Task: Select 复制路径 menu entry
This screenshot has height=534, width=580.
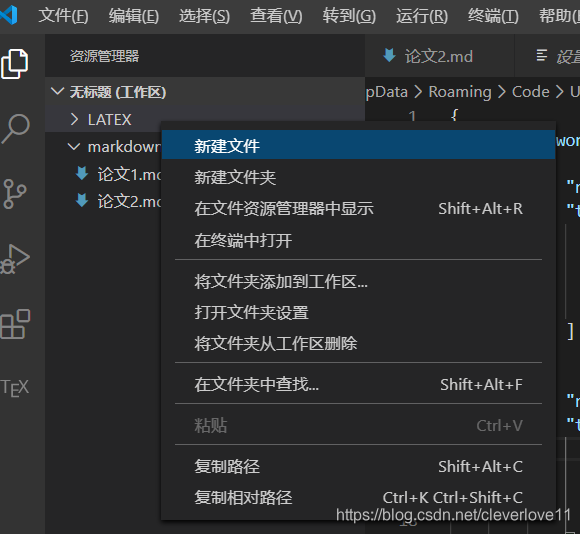Action: 358,467
